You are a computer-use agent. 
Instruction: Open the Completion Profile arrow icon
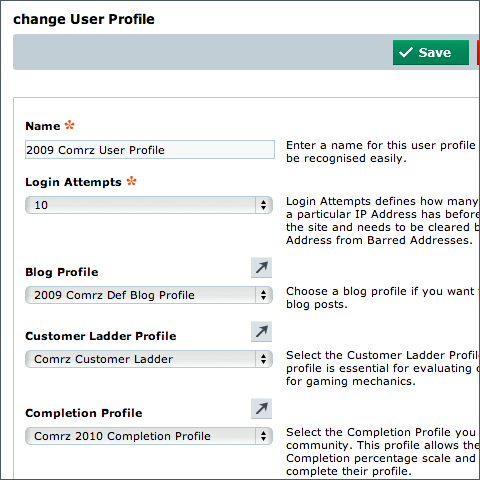coord(261,408)
